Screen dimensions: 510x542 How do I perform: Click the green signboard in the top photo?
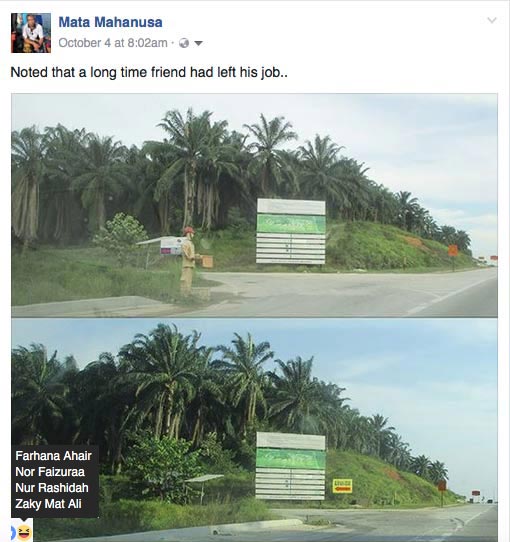click(291, 232)
